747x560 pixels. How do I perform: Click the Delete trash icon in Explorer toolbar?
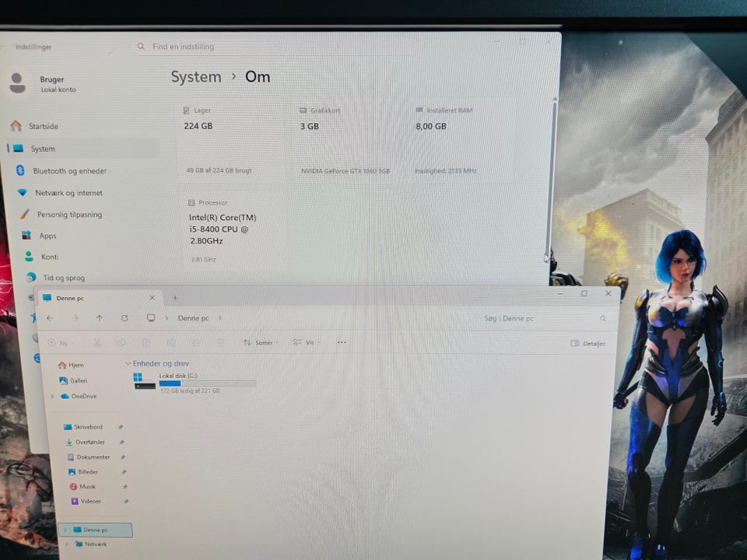click(x=220, y=343)
